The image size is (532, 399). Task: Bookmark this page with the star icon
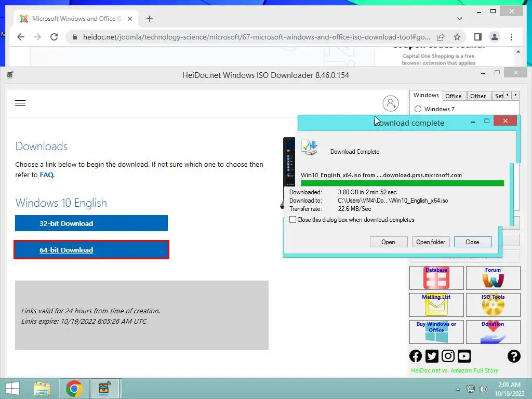pos(457,37)
